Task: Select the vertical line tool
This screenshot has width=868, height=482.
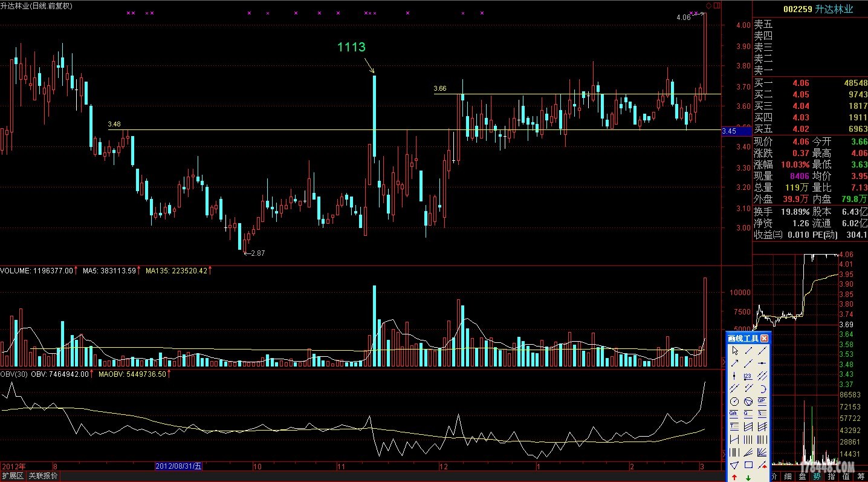Action: pyautogui.click(x=734, y=376)
